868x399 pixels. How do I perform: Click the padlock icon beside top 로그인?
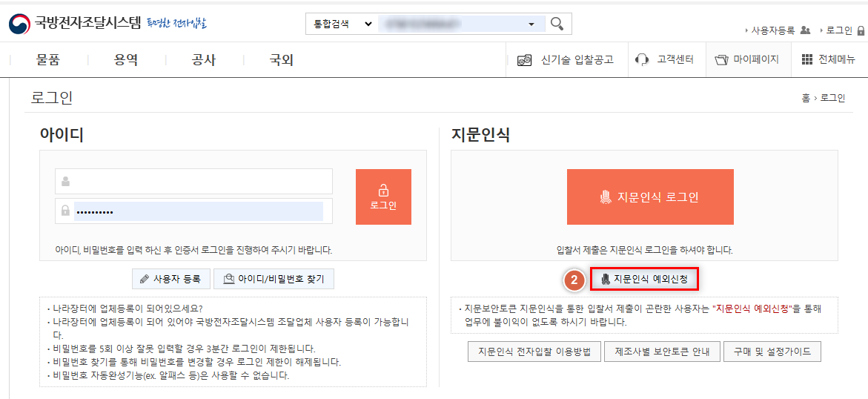click(x=861, y=30)
